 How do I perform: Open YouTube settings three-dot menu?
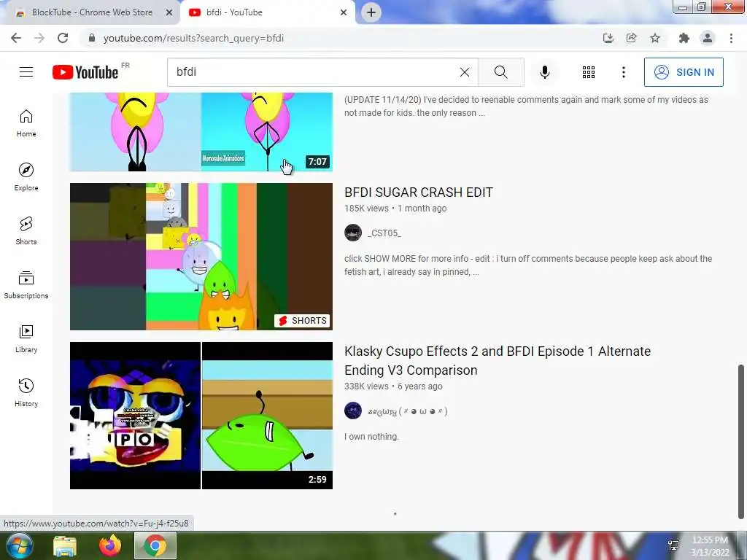[623, 72]
